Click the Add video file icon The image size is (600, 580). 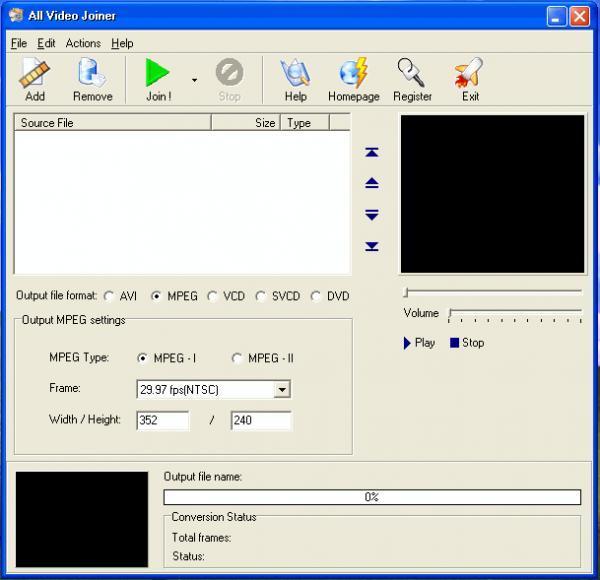pos(34,80)
